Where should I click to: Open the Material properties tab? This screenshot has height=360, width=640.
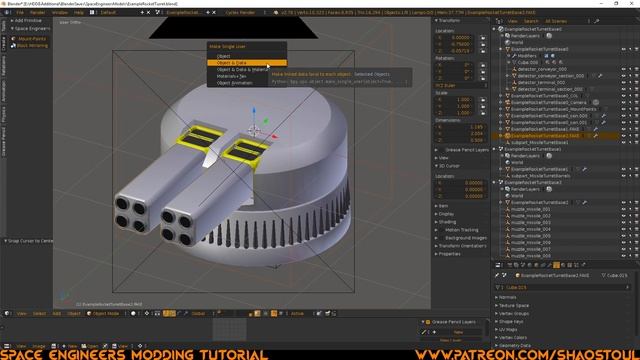(563, 265)
